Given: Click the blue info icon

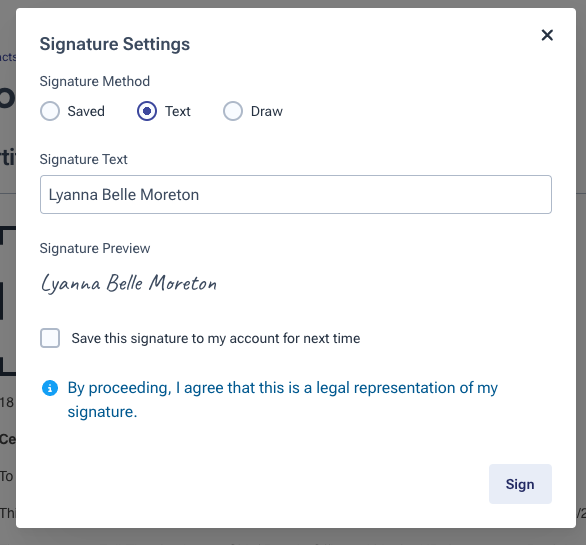Looking at the screenshot, I should click(x=50, y=388).
